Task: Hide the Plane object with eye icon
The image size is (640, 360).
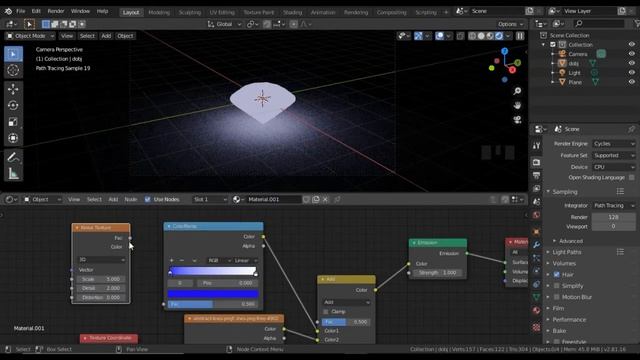Action: [x=632, y=82]
